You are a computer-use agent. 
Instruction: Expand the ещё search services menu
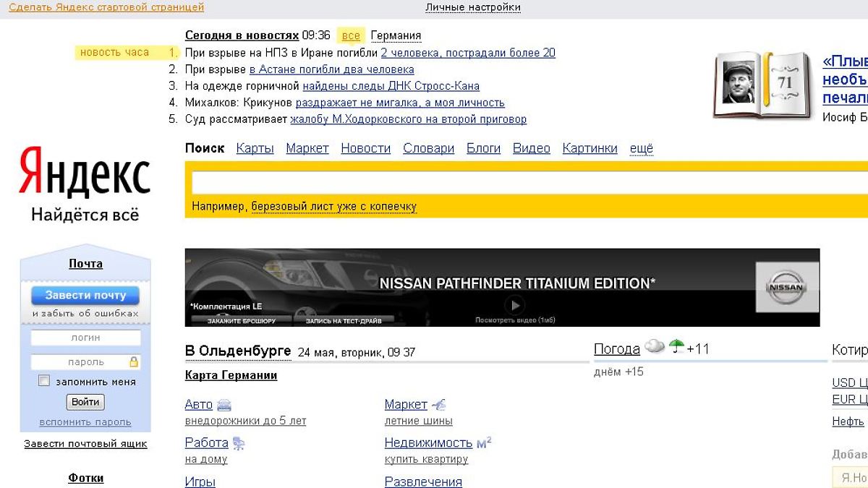tap(641, 148)
